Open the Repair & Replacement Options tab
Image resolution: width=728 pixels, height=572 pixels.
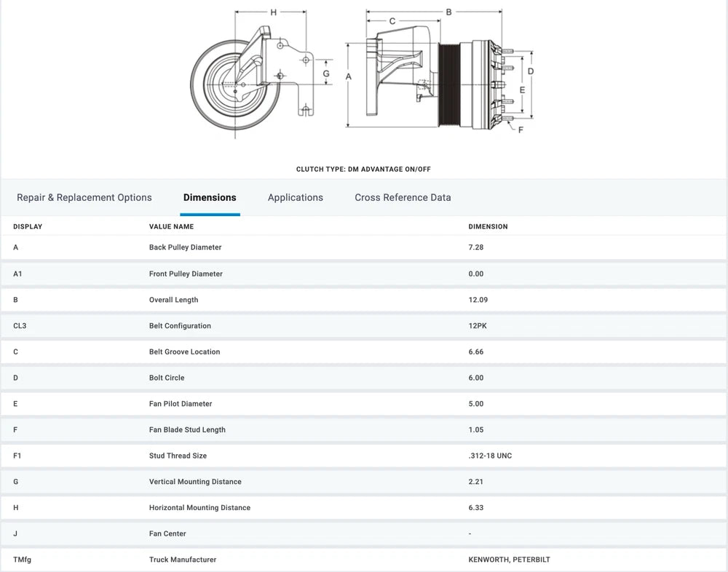[84, 197]
